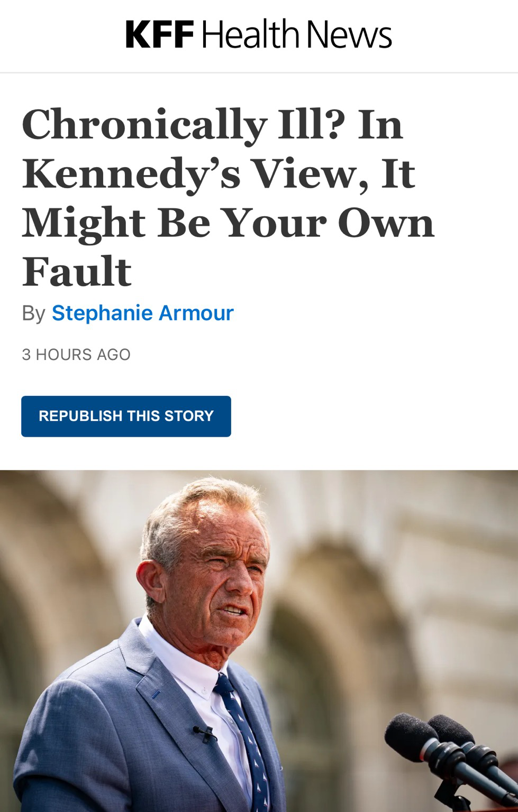
Task: Click the word Fault in the headline
Action: click(77, 272)
